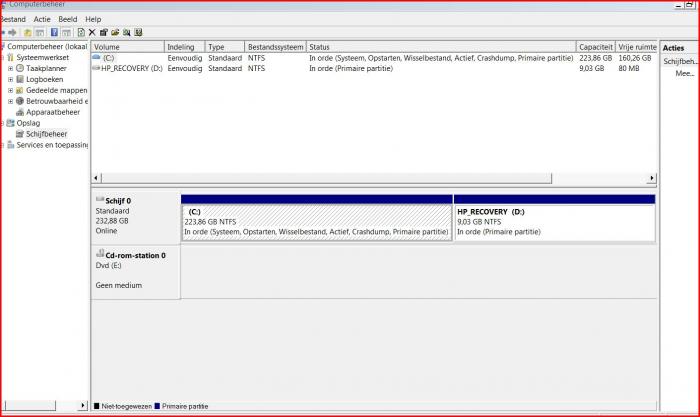
Task: Click volume list scrollbar left arrow
Action: (96, 178)
